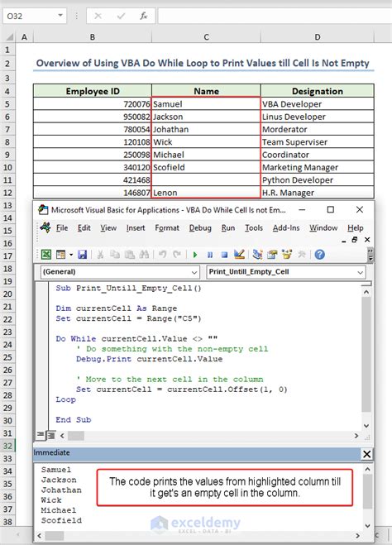Click the View Microsoft Excel icon
Screen dimensions: 392x545
[46, 255]
